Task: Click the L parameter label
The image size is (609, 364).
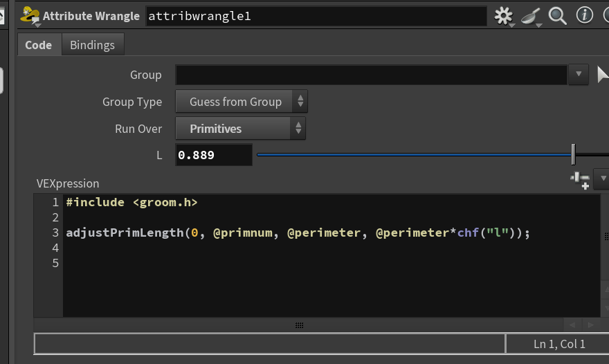Action: 159,156
